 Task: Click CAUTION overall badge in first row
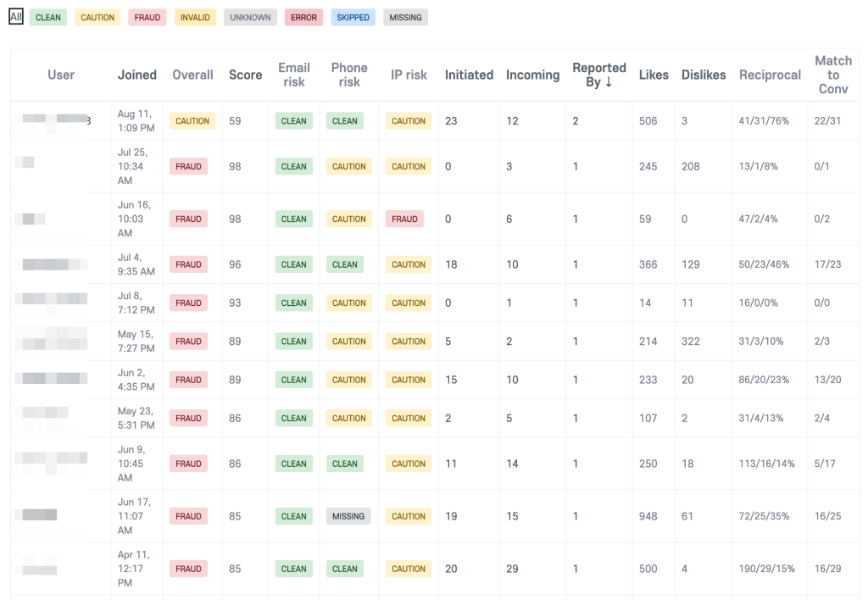click(192, 121)
